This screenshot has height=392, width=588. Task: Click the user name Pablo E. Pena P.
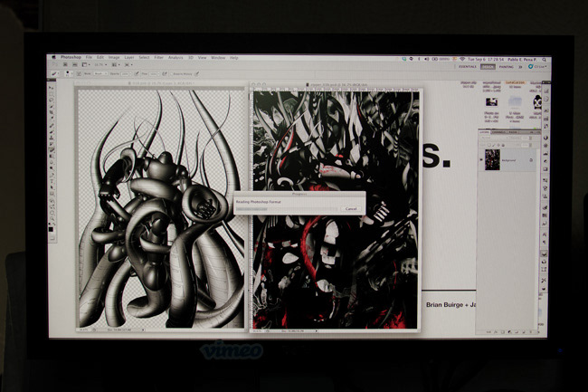pos(522,59)
